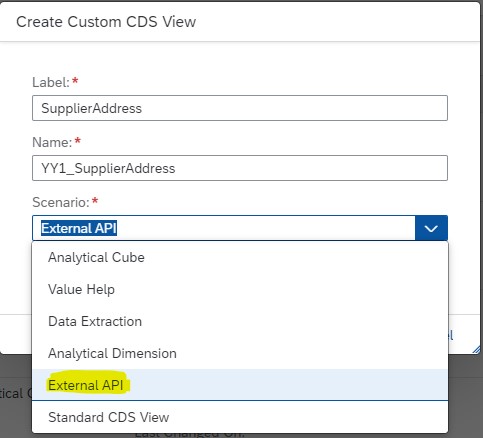Viewport: 483px width, 438px height.
Task: Click the Scenario field caption
Action: pyautogui.click(x=61, y=202)
